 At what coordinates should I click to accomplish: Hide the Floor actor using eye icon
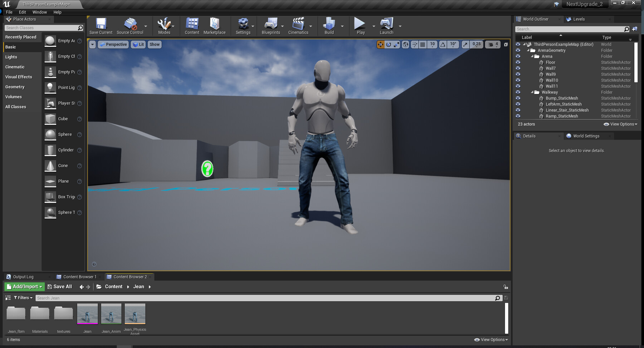[518, 62]
